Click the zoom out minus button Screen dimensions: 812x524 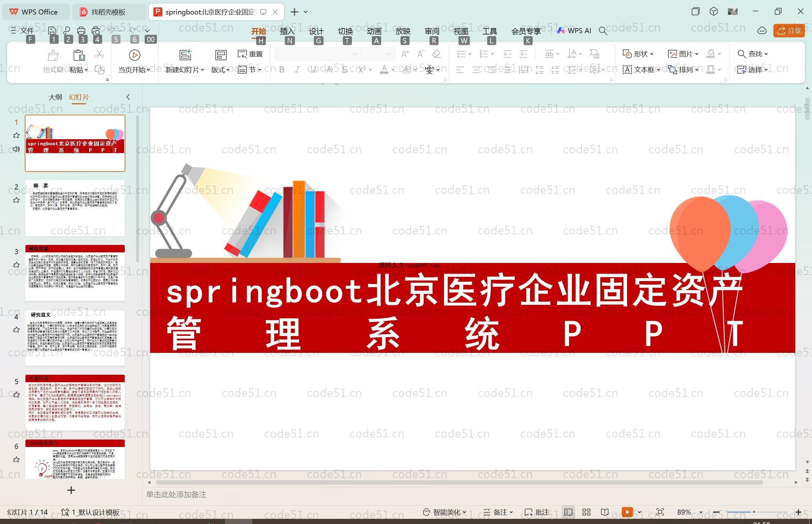[x=716, y=512]
